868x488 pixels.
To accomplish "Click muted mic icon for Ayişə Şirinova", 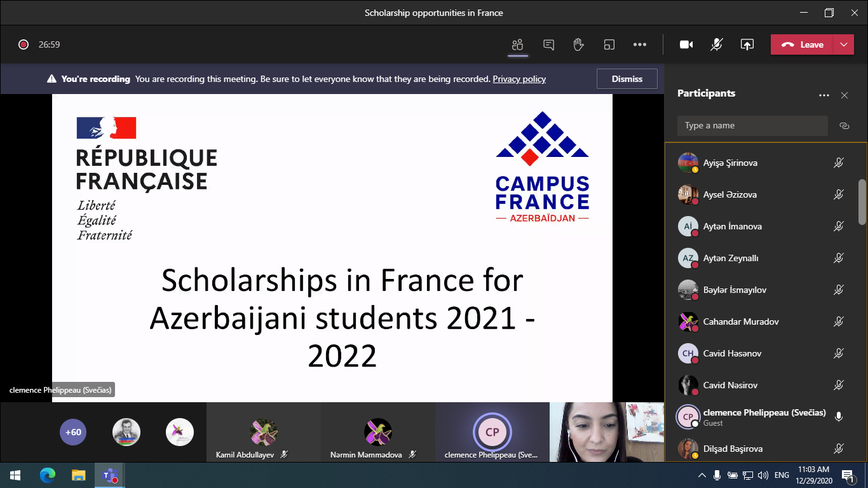I will [839, 163].
